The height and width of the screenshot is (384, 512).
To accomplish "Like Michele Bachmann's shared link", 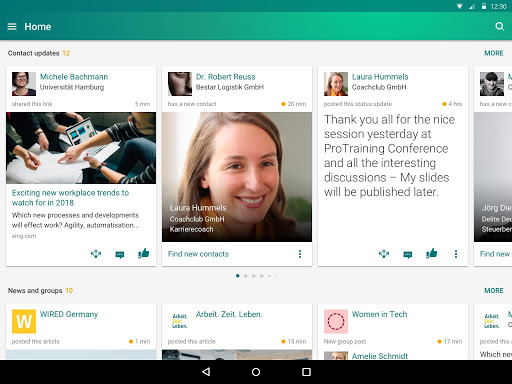I will coord(144,254).
